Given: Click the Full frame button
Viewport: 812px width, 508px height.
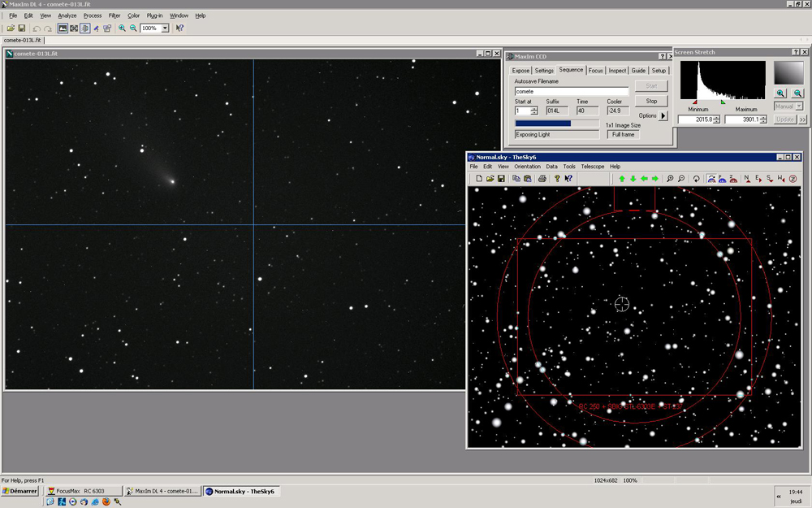Looking at the screenshot, I should point(623,134).
